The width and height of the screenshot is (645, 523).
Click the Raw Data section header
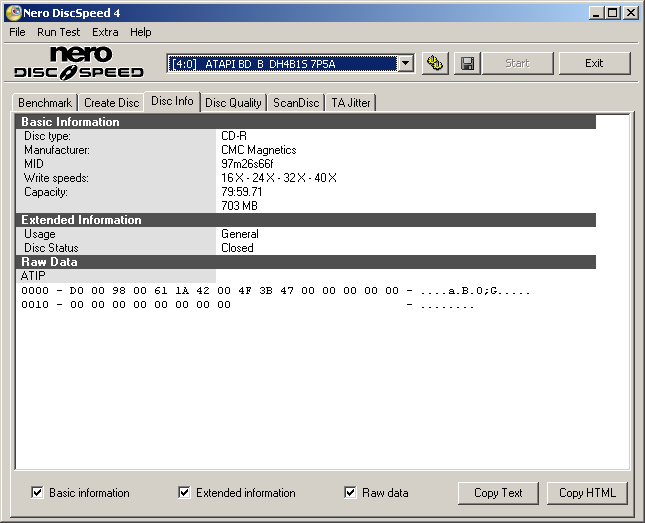pos(306,262)
